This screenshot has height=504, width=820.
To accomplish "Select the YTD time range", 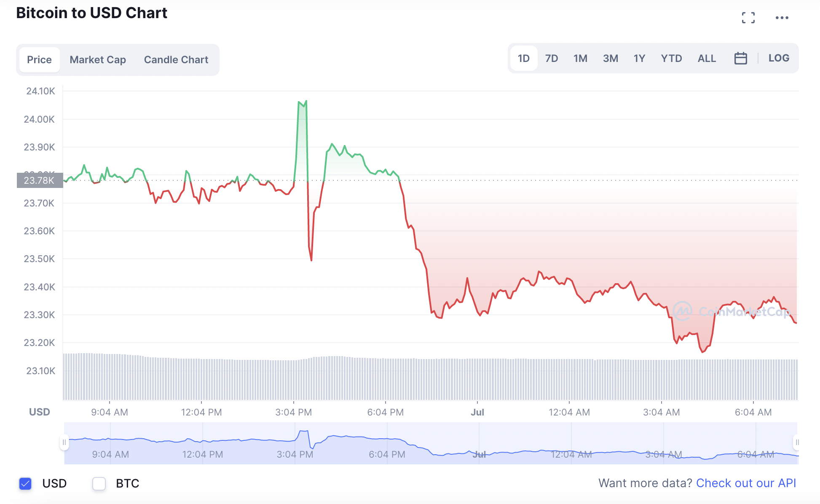I will click(671, 58).
